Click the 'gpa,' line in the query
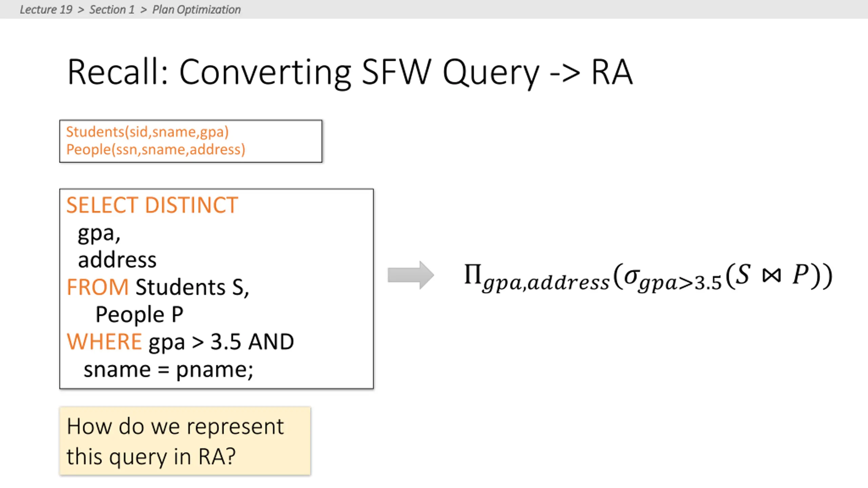This screenshot has height=488, width=868. [x=99, y=234]
